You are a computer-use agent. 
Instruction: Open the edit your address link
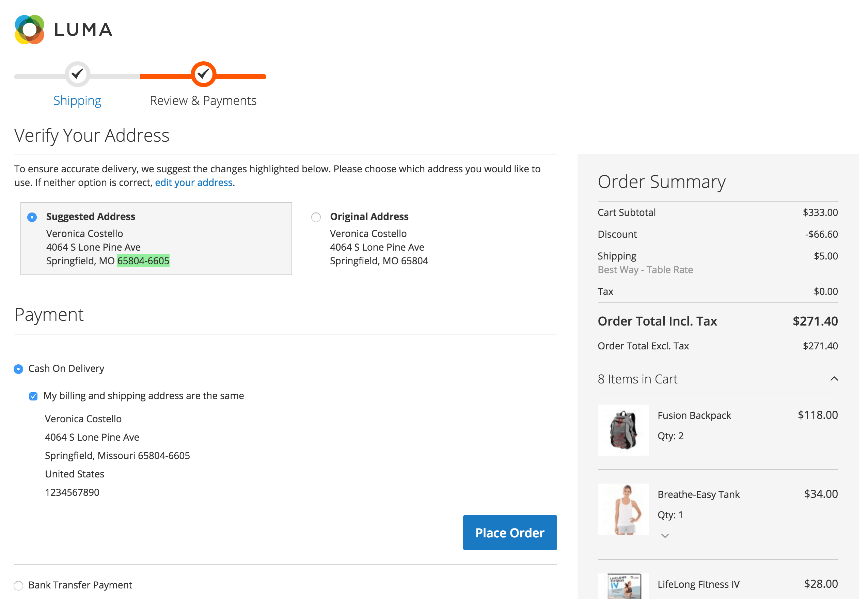coord(194,183)
